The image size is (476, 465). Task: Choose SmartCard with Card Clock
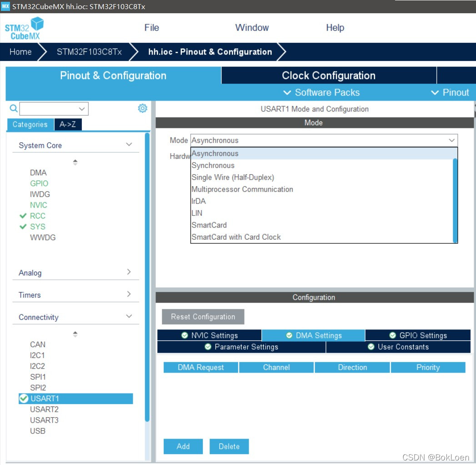pyautogui.click(x=322, y=237)
